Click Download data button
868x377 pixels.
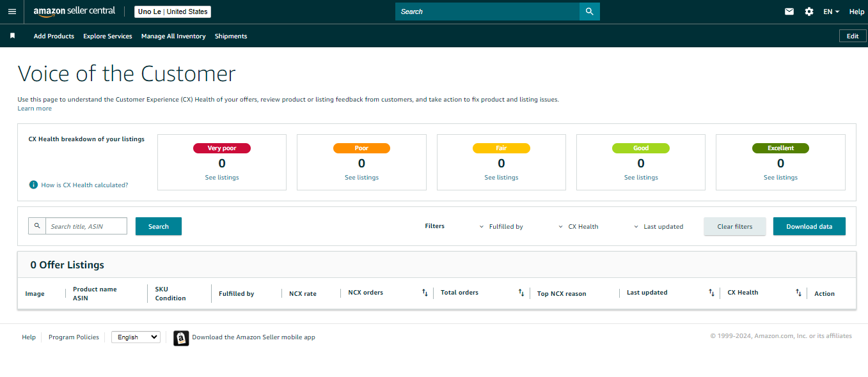[809, 226]
